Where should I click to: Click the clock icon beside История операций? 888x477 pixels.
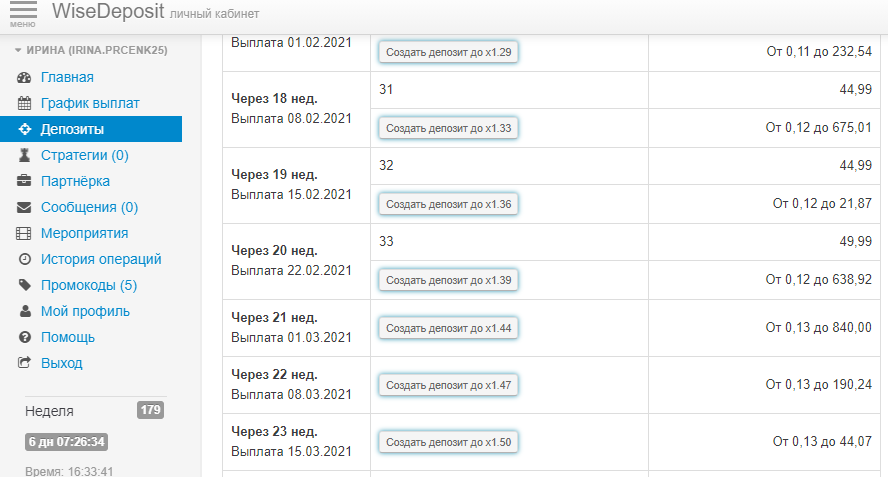[x=25, y=259]
